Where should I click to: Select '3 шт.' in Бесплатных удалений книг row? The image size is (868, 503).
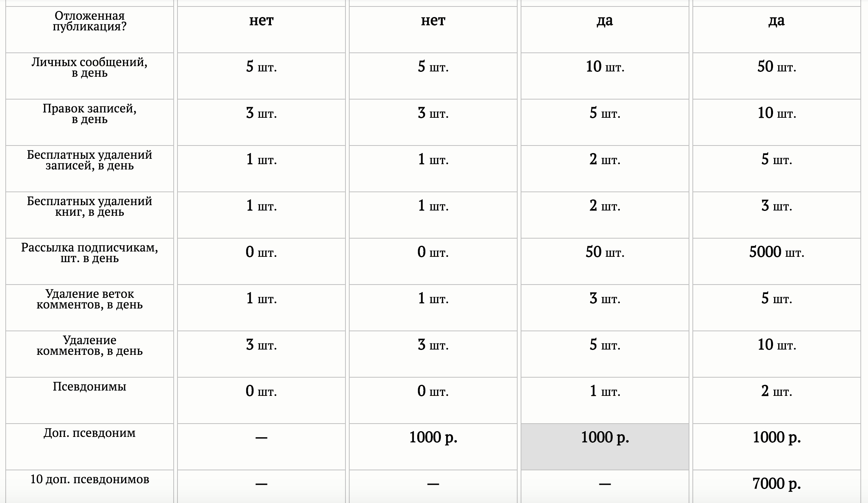(x=776, y=206)
